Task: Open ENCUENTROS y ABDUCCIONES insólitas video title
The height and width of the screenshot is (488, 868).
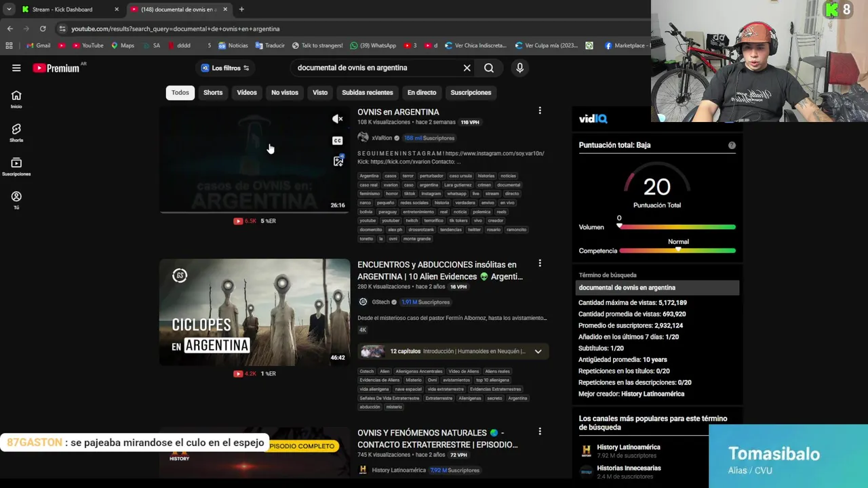Action: pos(440,270)
